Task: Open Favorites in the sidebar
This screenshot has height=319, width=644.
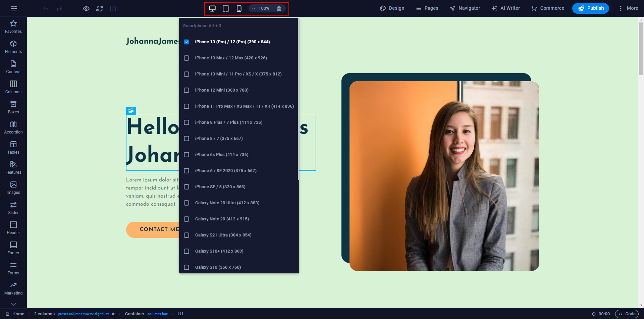Action: click(13, 27)
